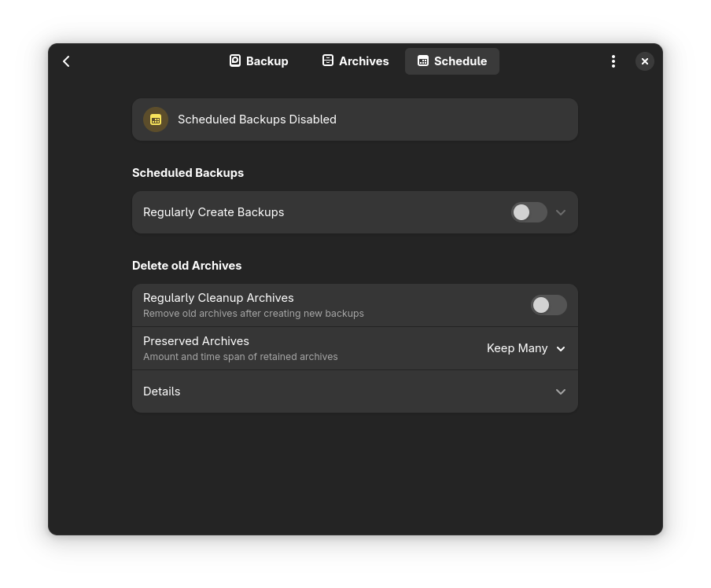Close the window with the X button
The image size is (711, 588).
[x=644, y=61]
